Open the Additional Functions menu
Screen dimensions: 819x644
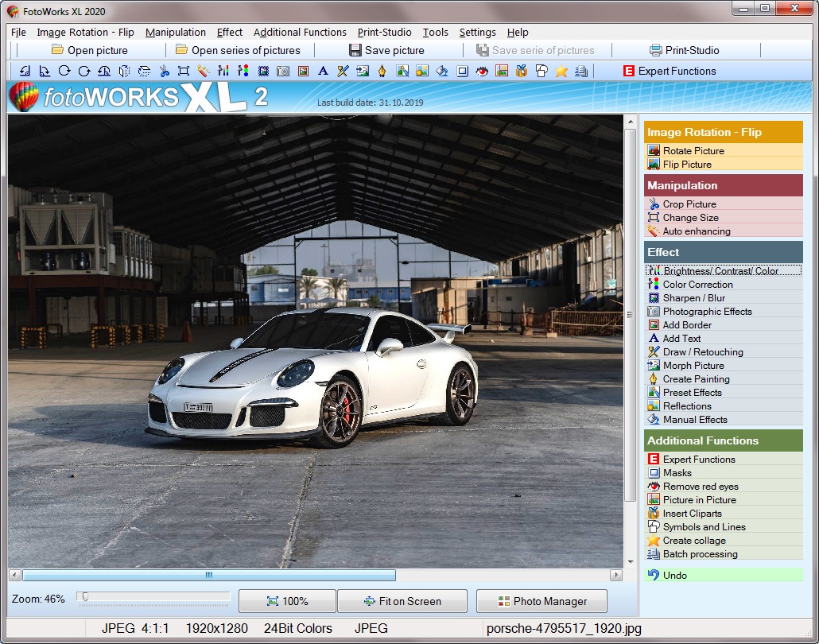(x=300, y=33)
